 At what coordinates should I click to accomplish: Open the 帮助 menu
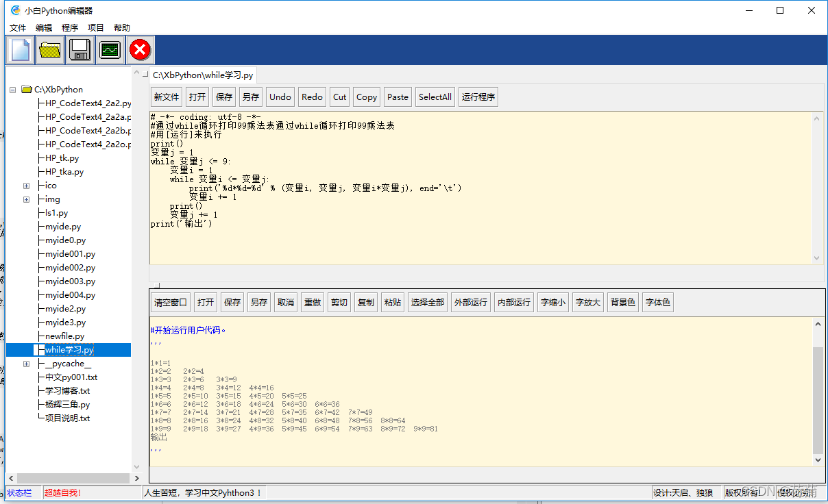click(122, 28)
